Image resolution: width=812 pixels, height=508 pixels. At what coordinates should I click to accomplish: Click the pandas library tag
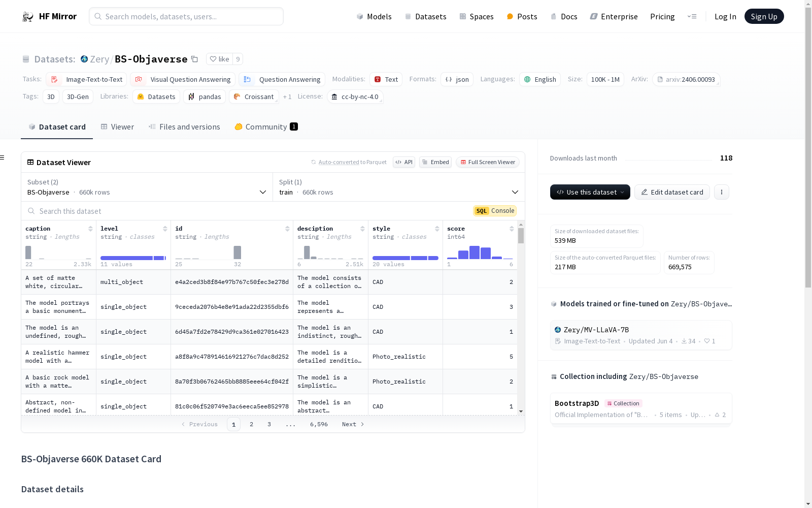tap(205, 97)
